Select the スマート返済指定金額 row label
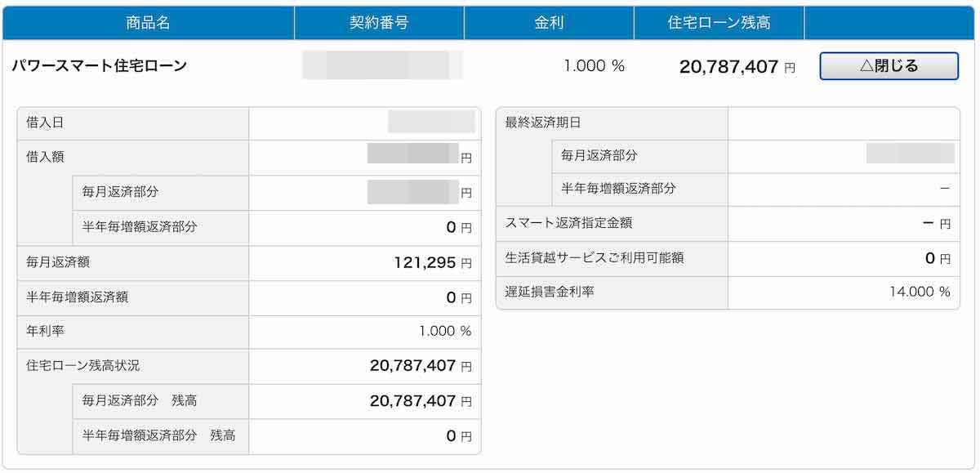 point(568,222)
